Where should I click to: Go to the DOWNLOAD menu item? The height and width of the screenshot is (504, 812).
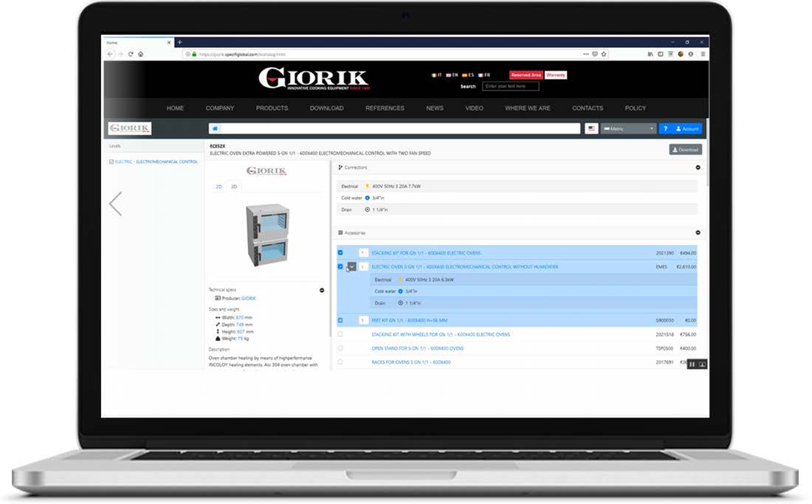326,108
